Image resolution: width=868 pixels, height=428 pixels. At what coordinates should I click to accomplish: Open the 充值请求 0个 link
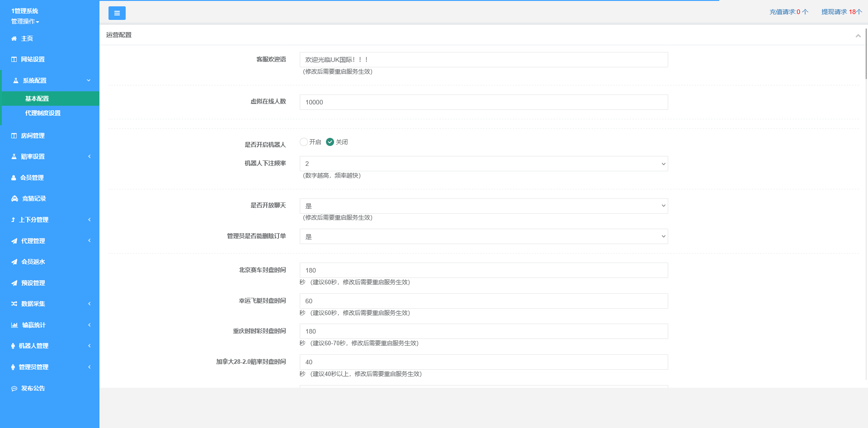click(788, 12)
